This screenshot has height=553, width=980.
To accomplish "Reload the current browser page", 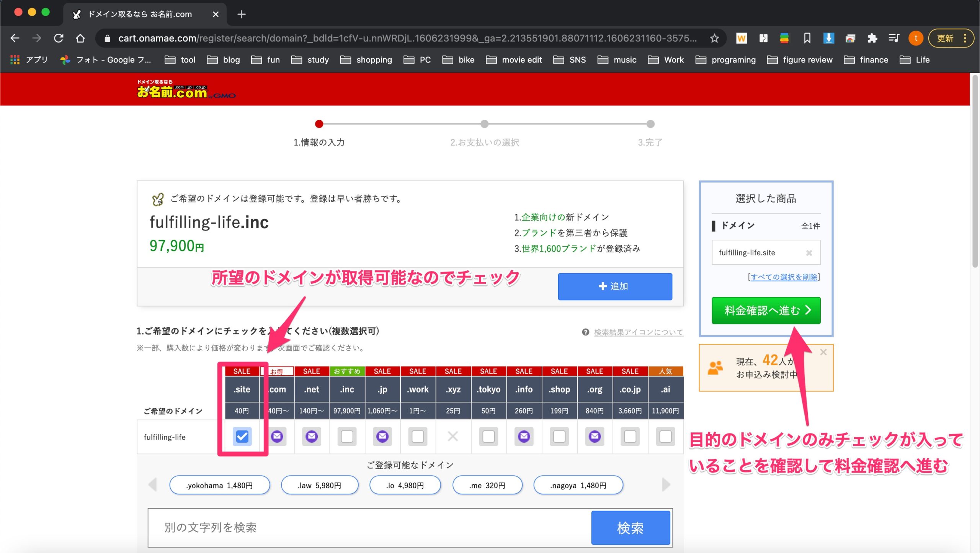I will [x=59, y=38].
